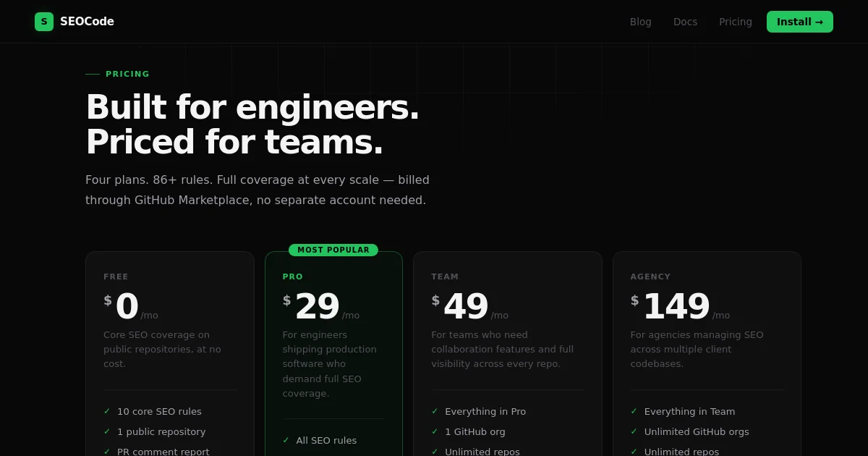The image size is (868, 456).
Task: Select Pricing in the top navigation
Action: (736, 22)
